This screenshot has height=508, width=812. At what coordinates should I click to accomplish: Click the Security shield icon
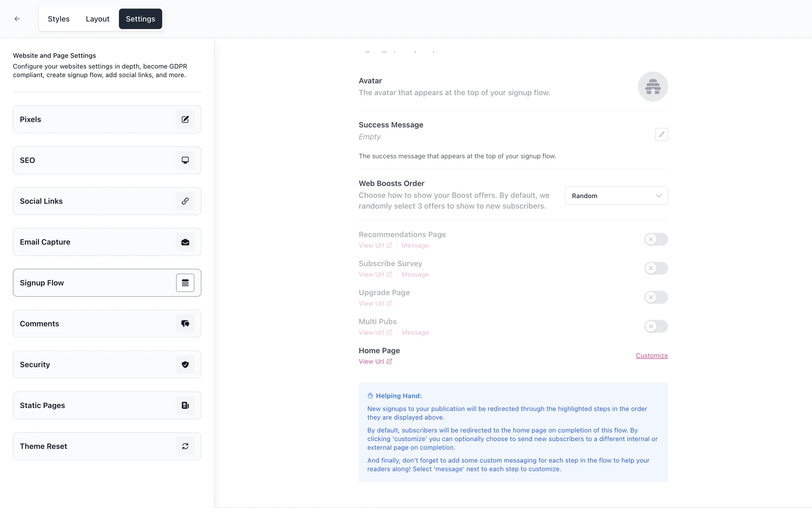[185, 364]
